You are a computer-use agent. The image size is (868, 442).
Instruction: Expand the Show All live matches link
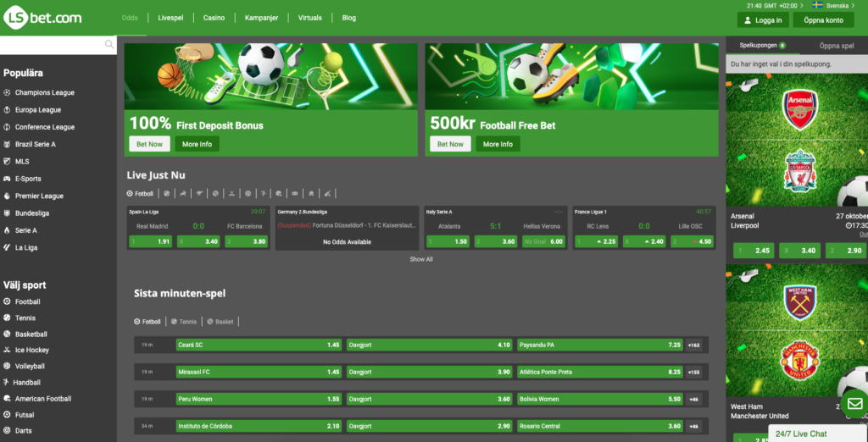(421, 259)
